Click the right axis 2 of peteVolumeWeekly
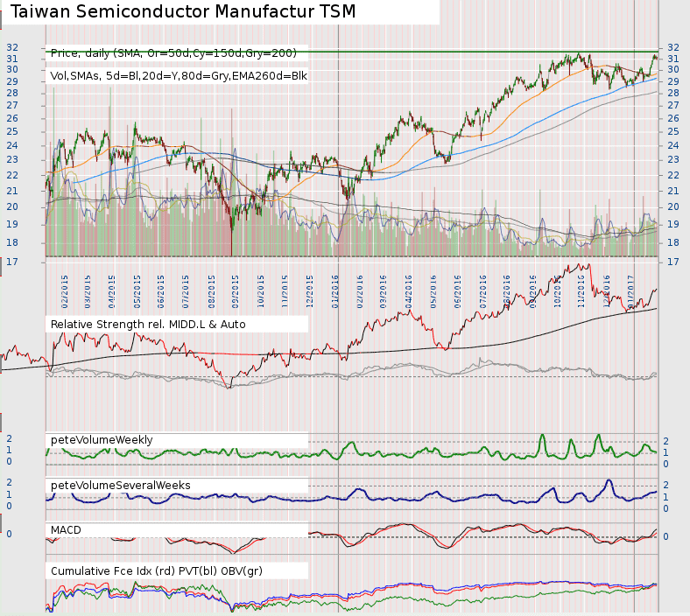Viewport: 690px width, 616px height. [x=665, y=441]
